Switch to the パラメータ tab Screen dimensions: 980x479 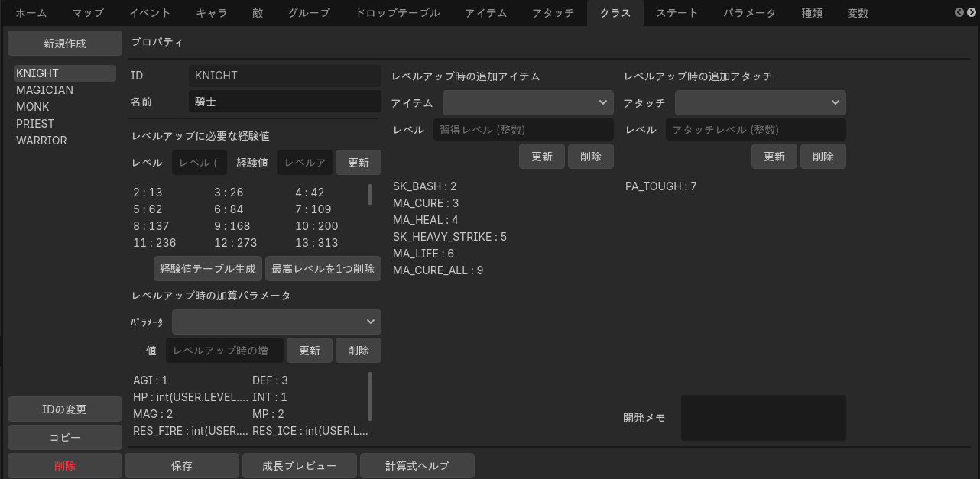[x=750, y=13]
